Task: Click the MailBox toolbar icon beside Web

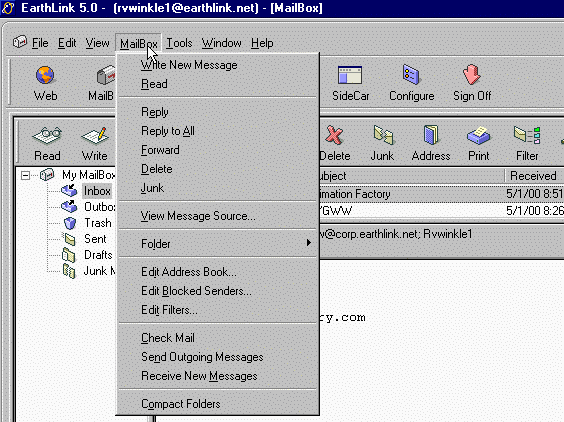Action: pos(105,75)
